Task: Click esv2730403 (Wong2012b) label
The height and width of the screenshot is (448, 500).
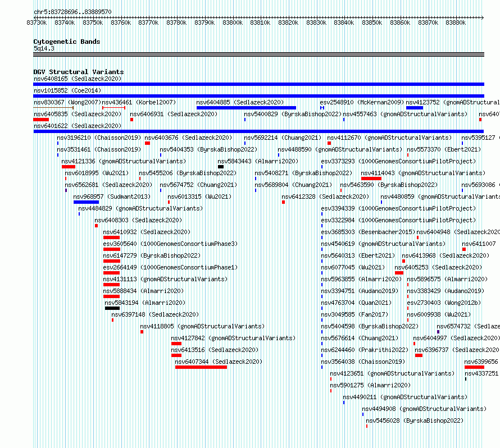Action: [444, 303]
